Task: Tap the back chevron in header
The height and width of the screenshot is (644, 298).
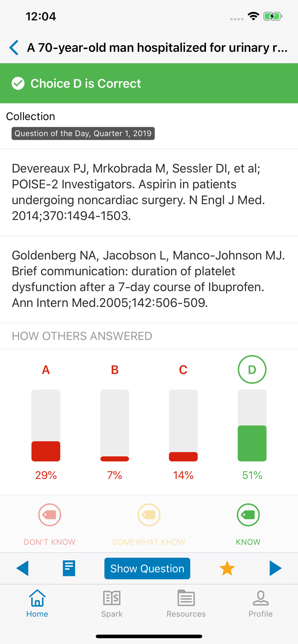Action: pos(14,48)
